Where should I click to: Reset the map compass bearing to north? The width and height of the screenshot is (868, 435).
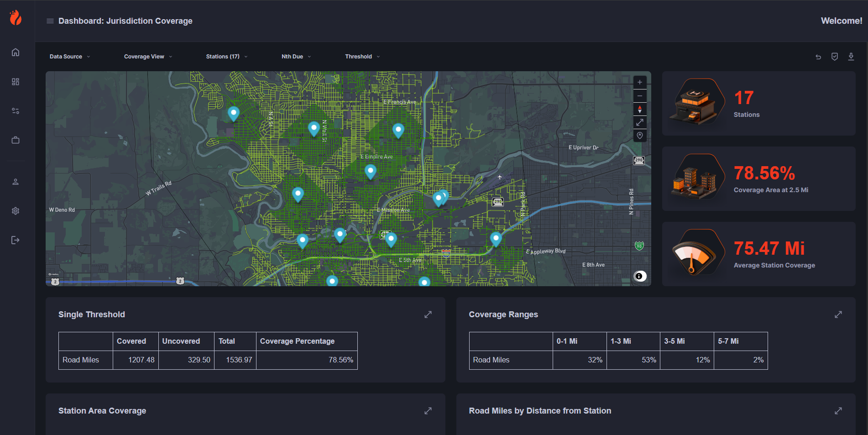click(x=640, y=109)
